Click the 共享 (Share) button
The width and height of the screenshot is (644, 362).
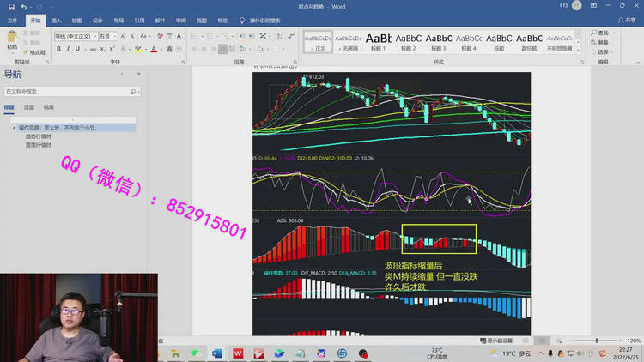point(627,20)
